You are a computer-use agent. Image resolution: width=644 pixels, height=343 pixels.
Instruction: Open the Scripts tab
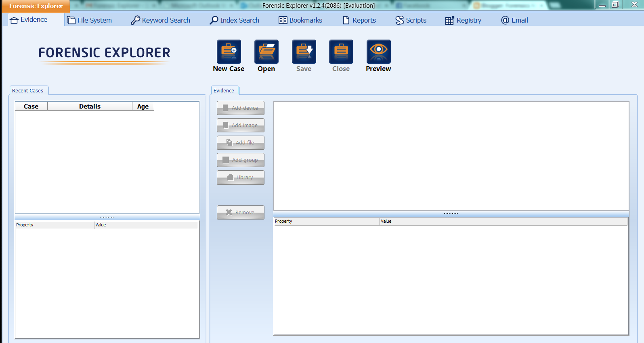coord(411,20)
